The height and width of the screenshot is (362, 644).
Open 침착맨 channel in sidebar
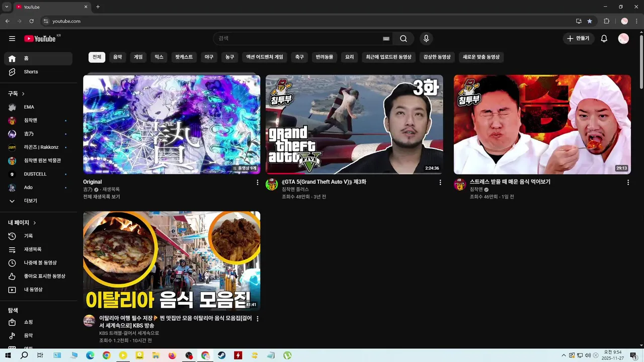pyautogui.click(x=38, y=121)
